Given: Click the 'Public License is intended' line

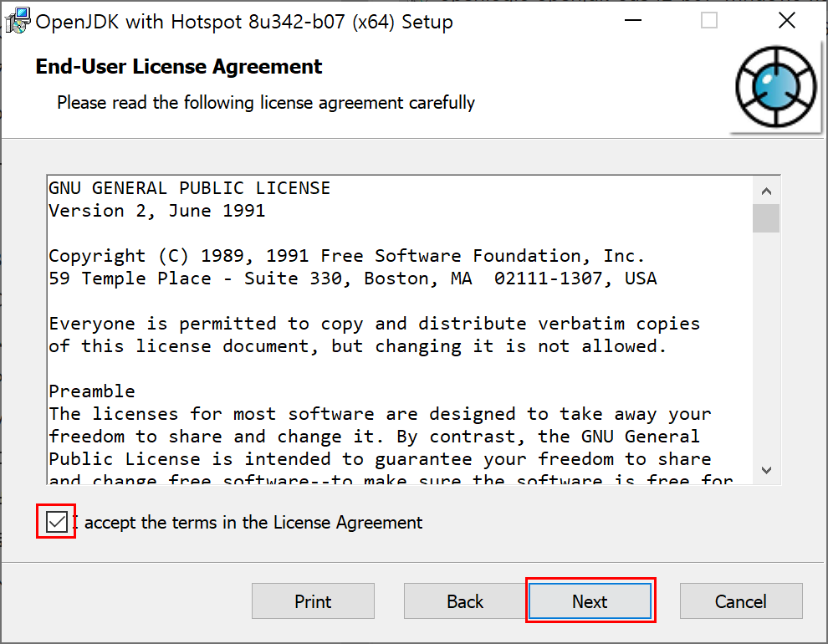Looking at the screenshot, I should tap(381, 460).
